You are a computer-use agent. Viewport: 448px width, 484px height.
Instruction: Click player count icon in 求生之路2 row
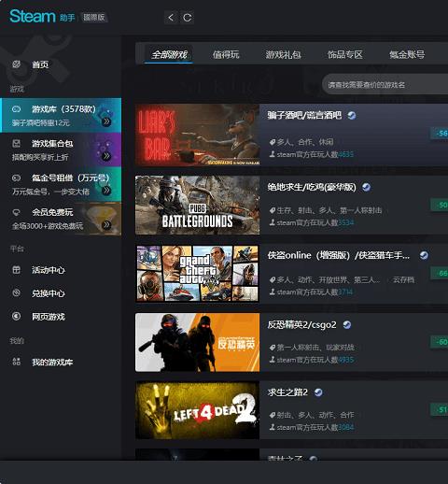273,427
